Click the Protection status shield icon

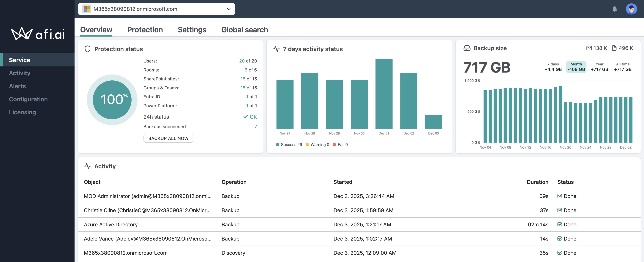coord(88,49)
